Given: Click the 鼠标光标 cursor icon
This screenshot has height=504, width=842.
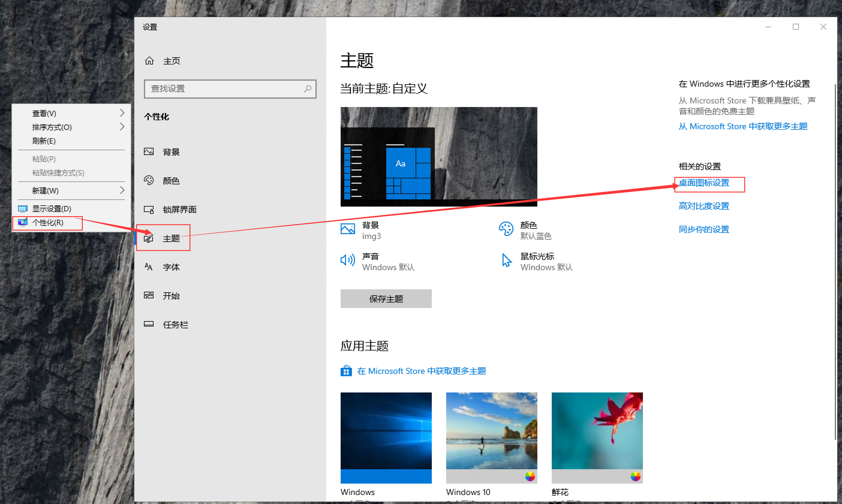Looking at the screenshot, I should click(506, 260).
